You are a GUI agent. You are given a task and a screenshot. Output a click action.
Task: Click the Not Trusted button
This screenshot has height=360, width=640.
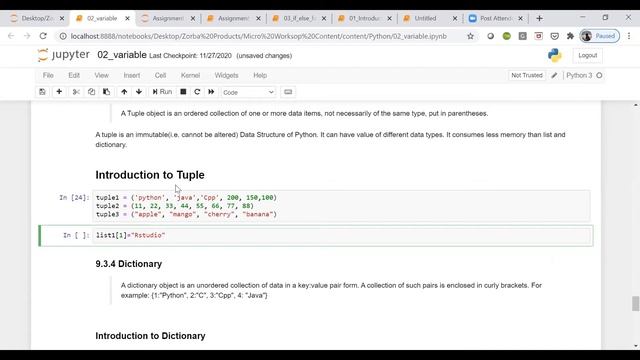pyautogui.click(x=527, y=75)
